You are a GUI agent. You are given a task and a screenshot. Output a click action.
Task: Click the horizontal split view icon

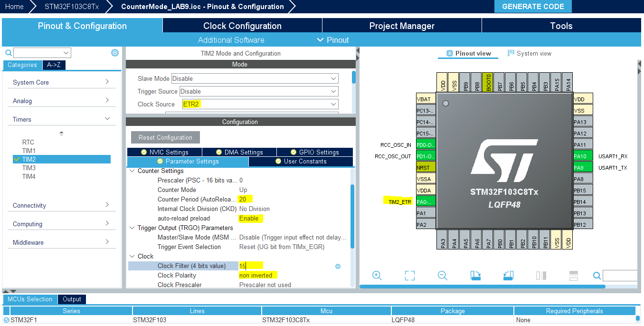click(x=574, y=276)
